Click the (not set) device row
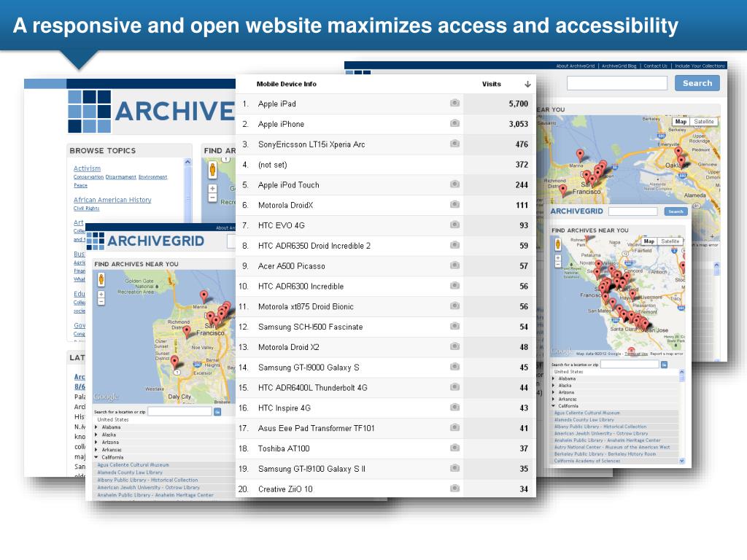The width and height of the screenshot is (747, 560). coord(386,165)
